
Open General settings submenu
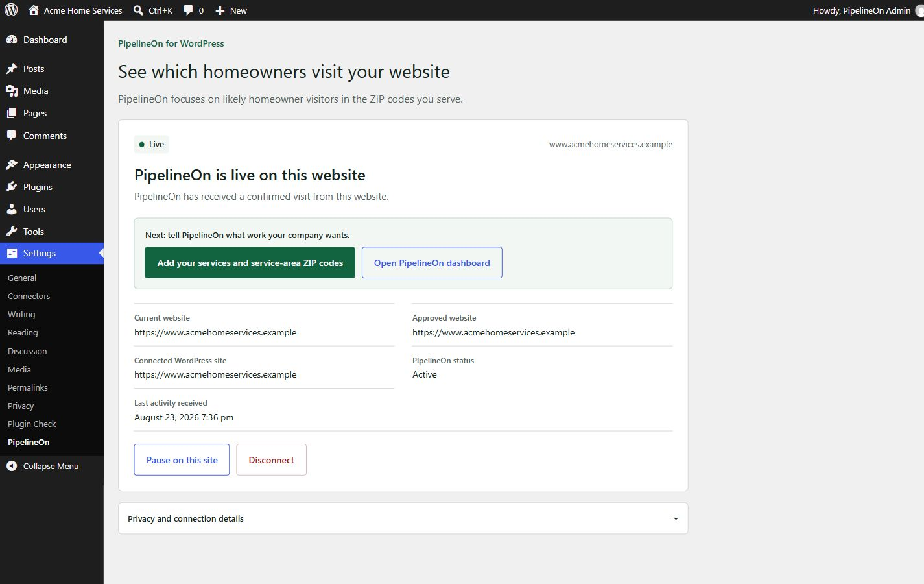(22, 278)
